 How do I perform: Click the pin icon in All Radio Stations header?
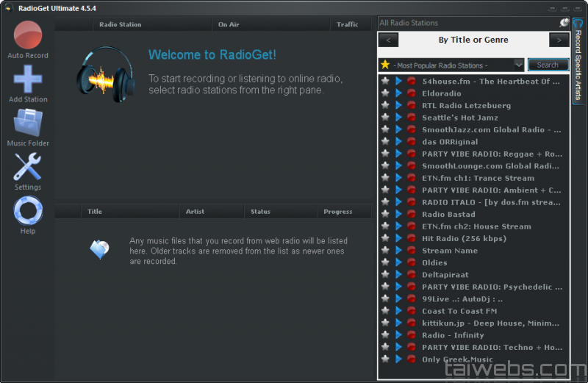click(564, 23)
